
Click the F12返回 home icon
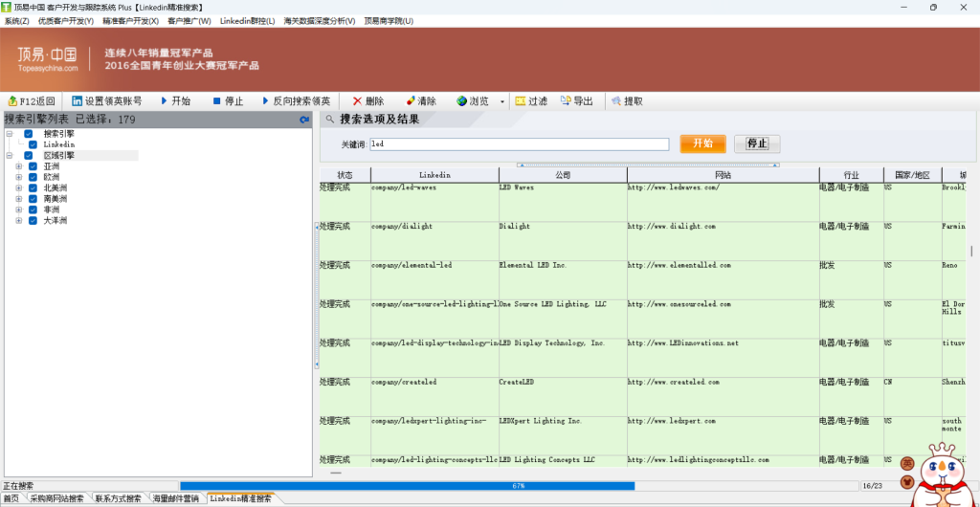[x=12, y=100]
